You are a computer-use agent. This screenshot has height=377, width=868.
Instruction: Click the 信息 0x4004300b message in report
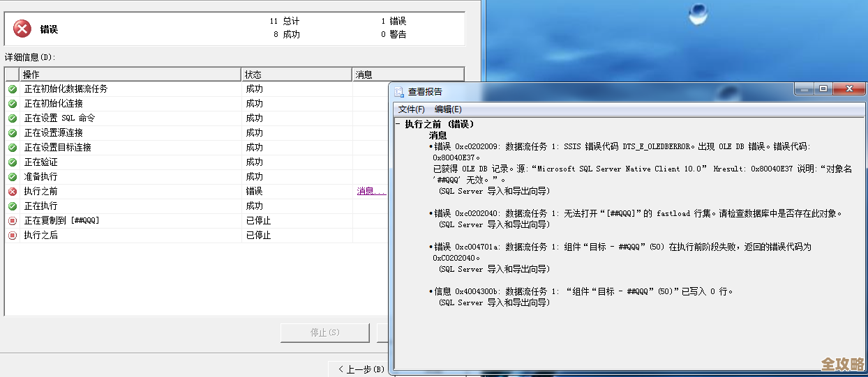[x=581, y=297]
